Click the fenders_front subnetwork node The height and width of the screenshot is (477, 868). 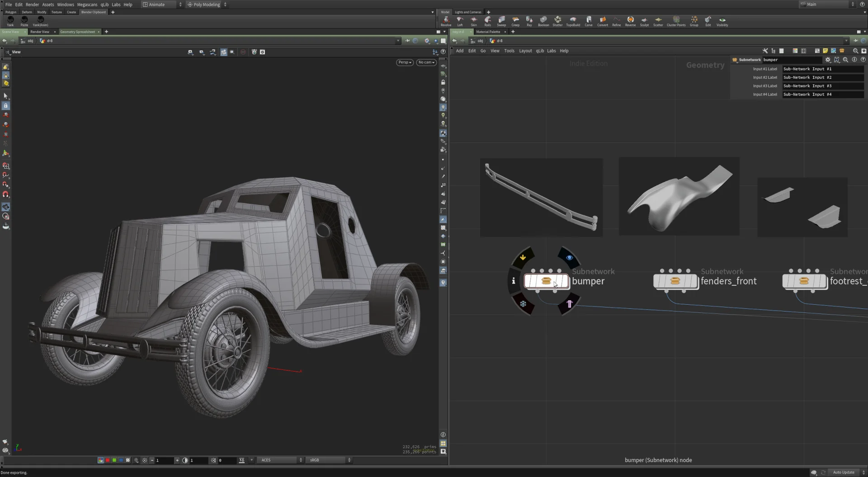click(675, 281)
